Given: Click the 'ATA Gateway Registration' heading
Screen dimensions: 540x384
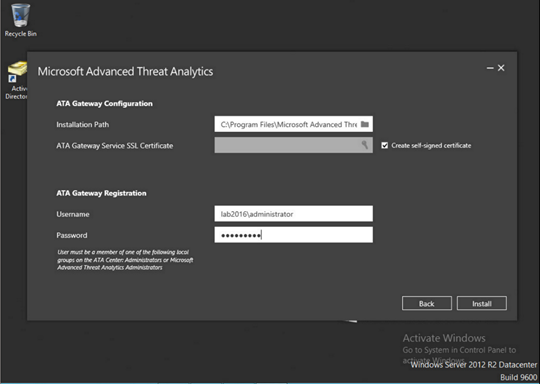Looking at the screenshot, I should [x=101, y=193].
